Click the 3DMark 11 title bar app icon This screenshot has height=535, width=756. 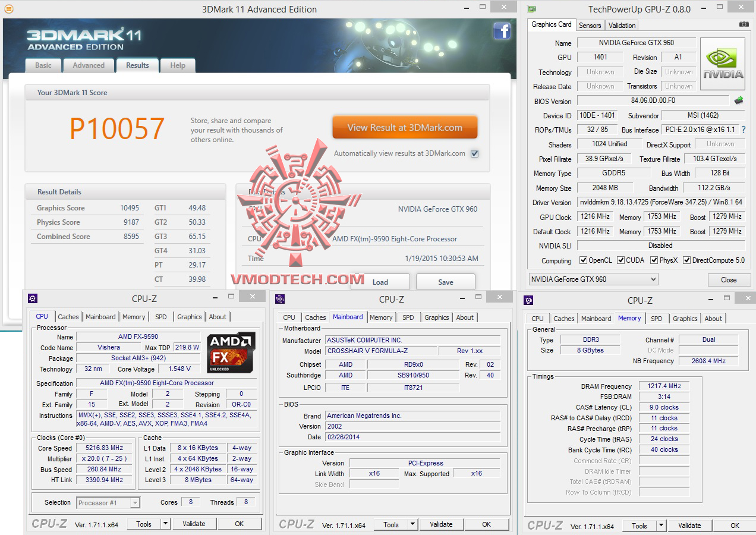coord(8,9)
